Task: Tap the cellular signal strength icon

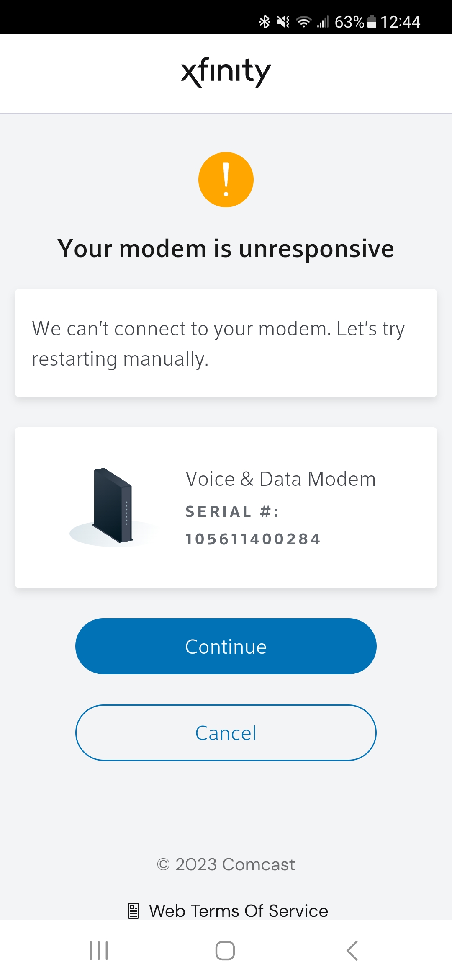Action: pyautogui.click(x=323, y=22)
